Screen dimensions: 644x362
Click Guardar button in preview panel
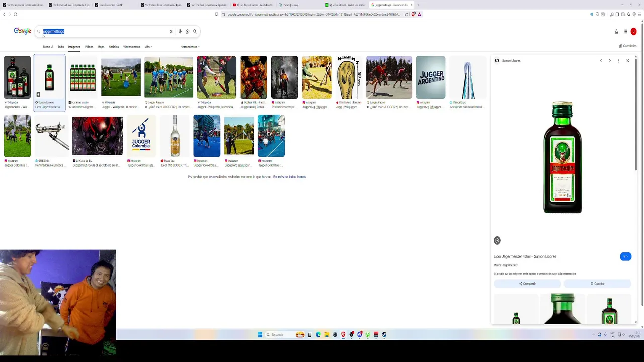click(597, 284)
